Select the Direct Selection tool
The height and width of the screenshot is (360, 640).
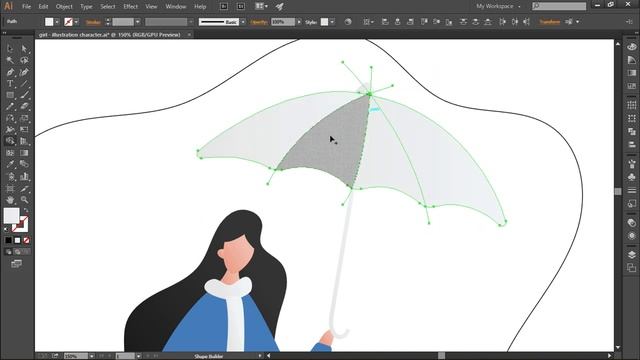tap(24, 49)
